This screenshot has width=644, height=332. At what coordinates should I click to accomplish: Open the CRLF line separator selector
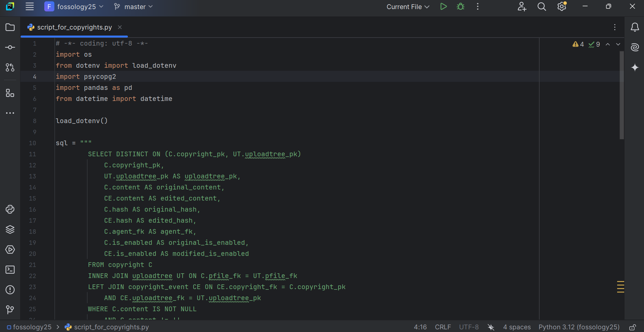click(443, 327)
